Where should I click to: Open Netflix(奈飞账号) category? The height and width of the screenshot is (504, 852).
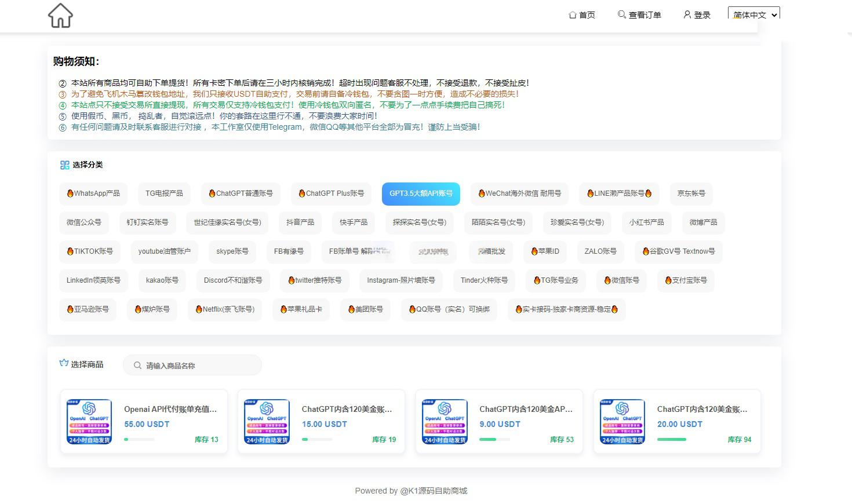225,309
